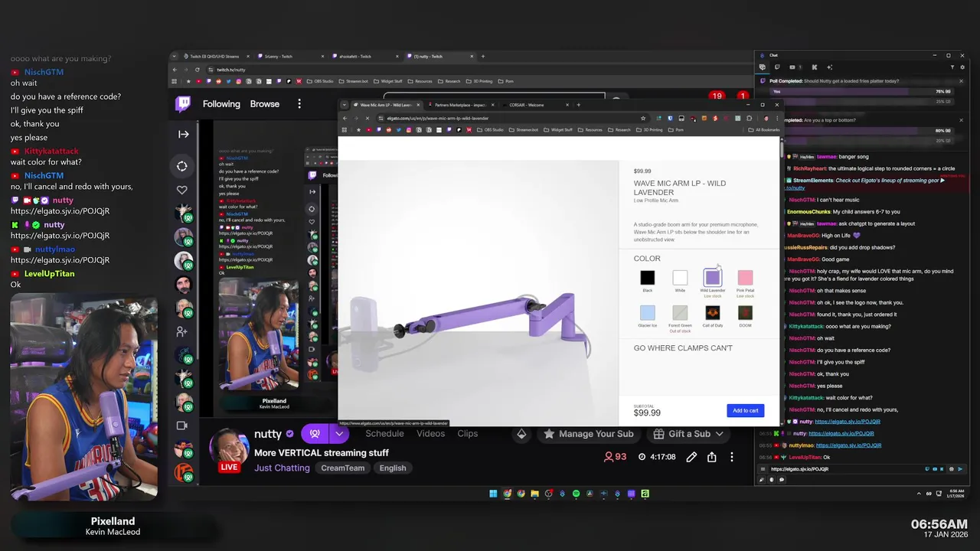Open All Bookmarks folder in front browser

point(764,130)
